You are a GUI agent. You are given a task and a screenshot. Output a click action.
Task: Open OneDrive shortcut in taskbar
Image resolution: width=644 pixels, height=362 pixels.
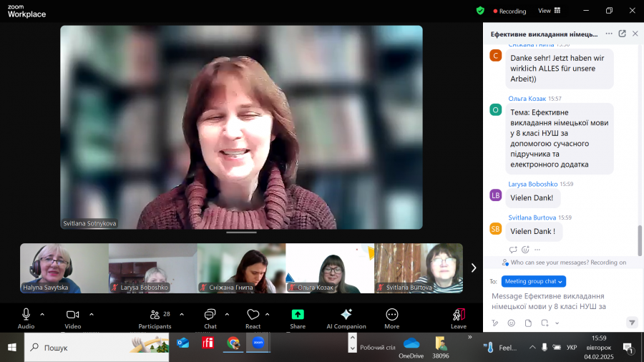(x=411, y=347)
